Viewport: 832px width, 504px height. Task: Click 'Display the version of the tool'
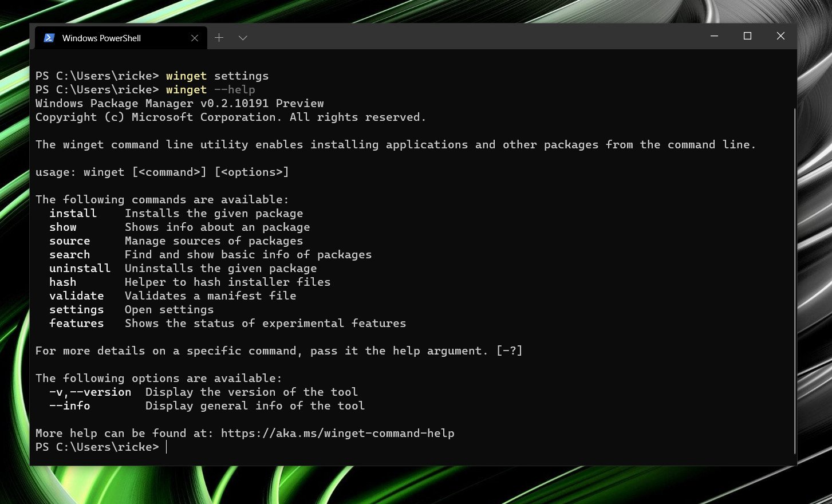pyautogui.click(x=252, y=392)
